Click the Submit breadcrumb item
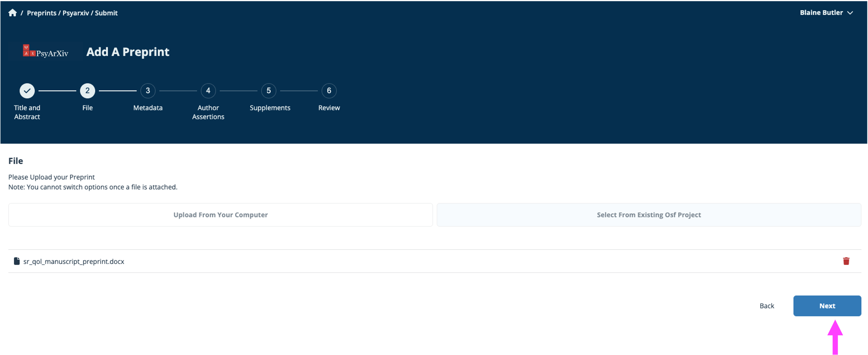The width and height of the screenshot is (868, 355). coord(106,13)
